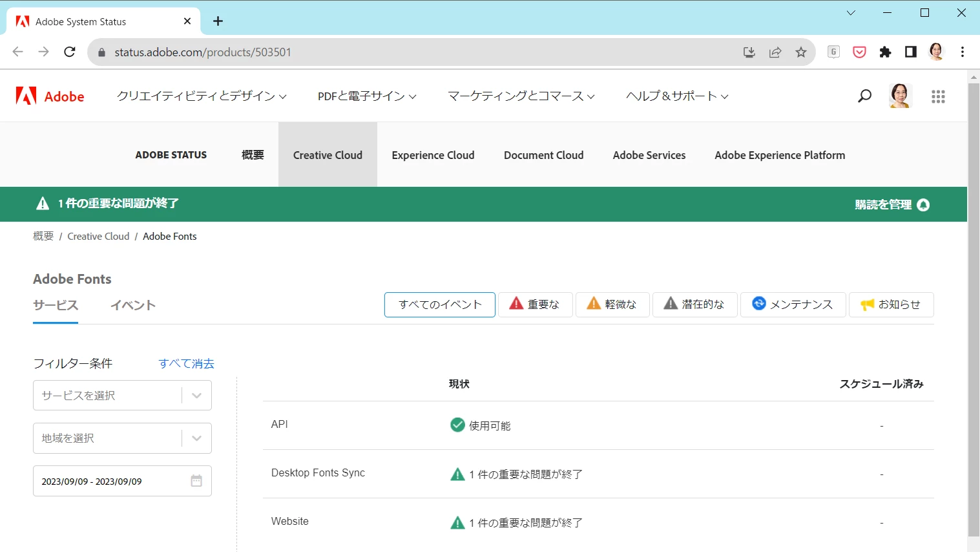Screen dimensions: 980x552
Task: Open the tab search chevron in title bar
Action: click(851, 13)
